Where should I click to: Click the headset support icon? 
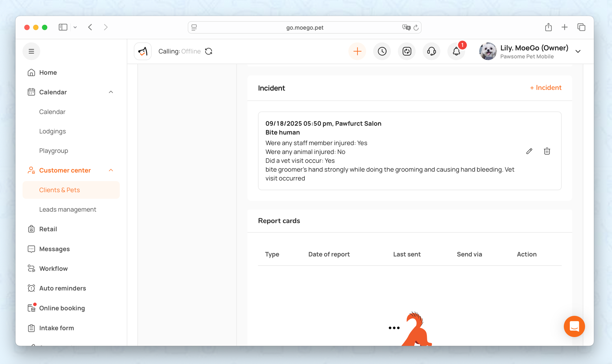click(431, 51)
